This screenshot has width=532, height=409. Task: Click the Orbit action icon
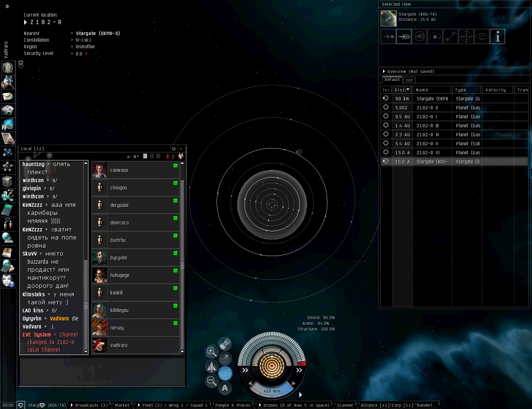435,37
